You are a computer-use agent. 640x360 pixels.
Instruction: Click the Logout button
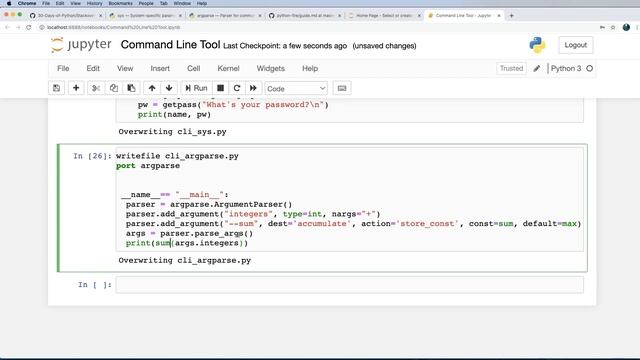[576, 45]
